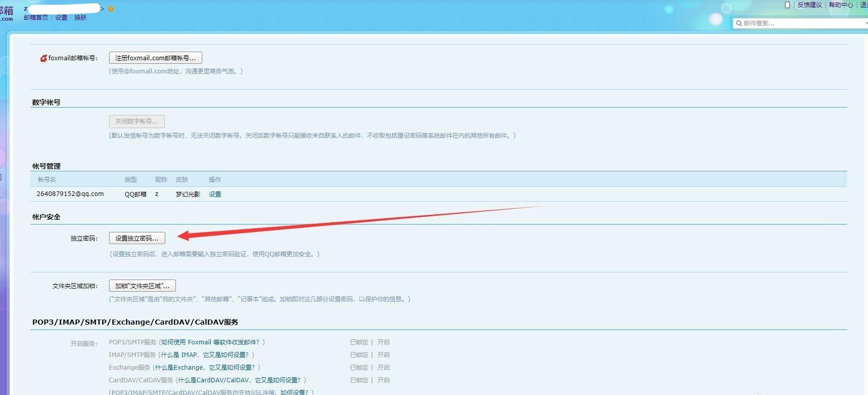Click the 加锁"文件夹区域" button
The width and height of the screenshot is (868, 395).
(142, 286)
